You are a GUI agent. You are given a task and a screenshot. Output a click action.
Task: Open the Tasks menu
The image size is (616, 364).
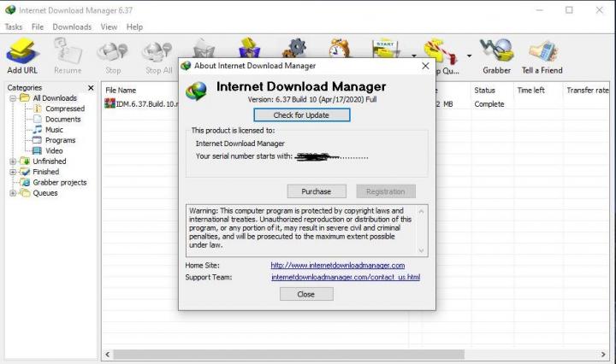(14, 27)
